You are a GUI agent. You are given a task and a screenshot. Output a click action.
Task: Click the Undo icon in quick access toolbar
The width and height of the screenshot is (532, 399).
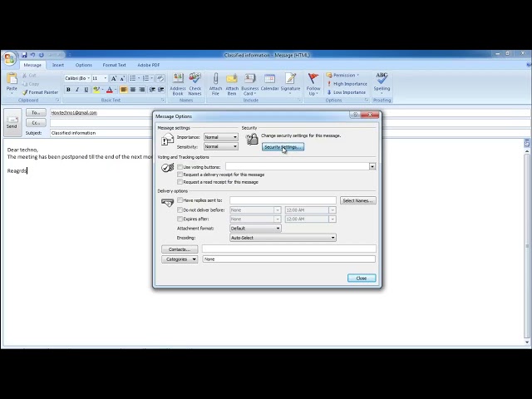[33, 55]
